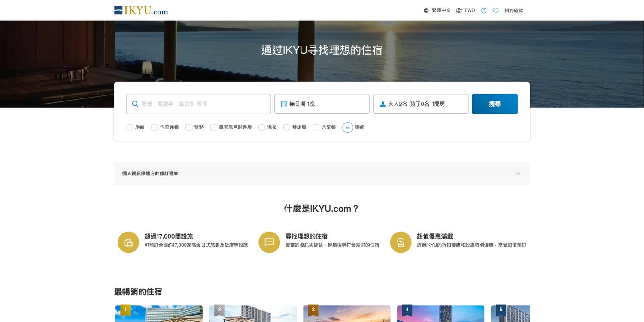This screenshot has height=322, width=644.
Task: Select the 雙床房 checkbox
Action: pos(286,127)
